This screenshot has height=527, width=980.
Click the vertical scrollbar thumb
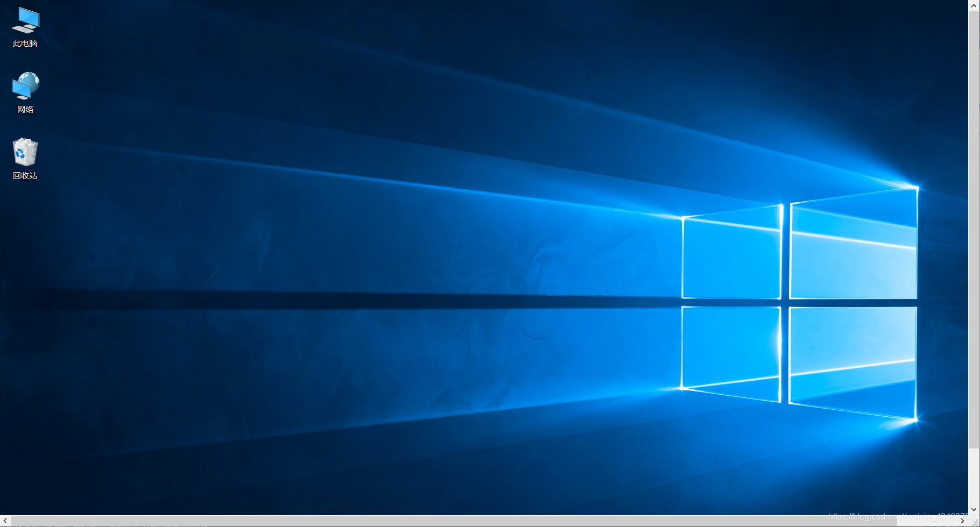pos(974,230)
